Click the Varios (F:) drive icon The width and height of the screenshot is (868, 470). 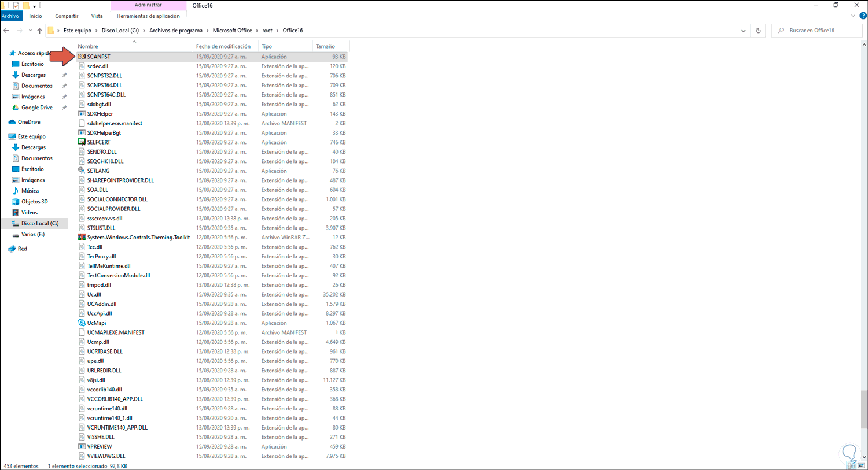coord(16,234)
